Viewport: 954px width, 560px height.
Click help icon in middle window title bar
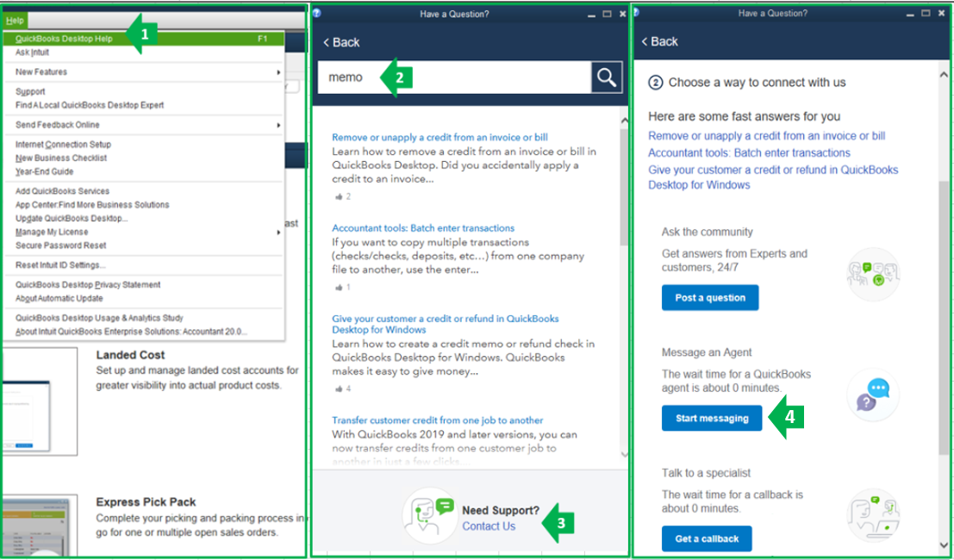pos(317,13)
